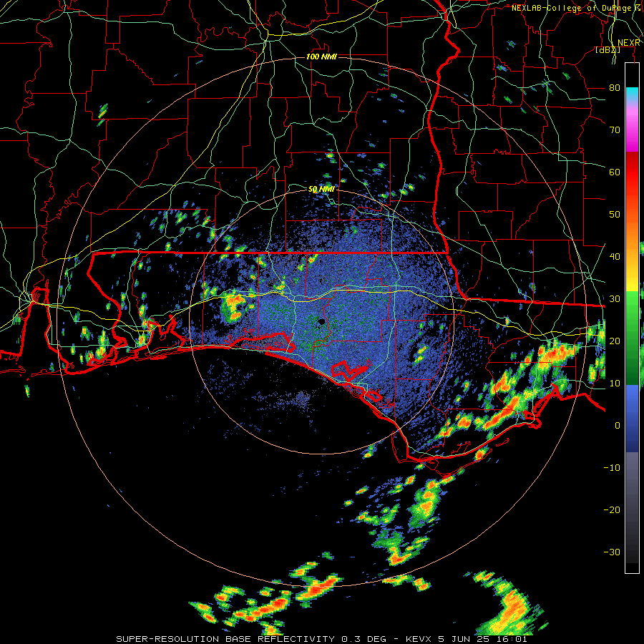Select the 40 value on dBZ scale
The width and height of the screenshot is (644, 644).
pos(615,257)
